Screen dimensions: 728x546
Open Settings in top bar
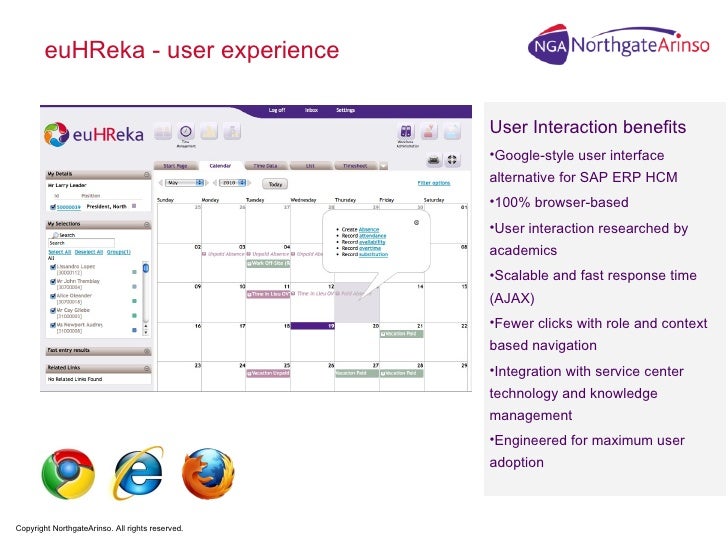point(345,110)
